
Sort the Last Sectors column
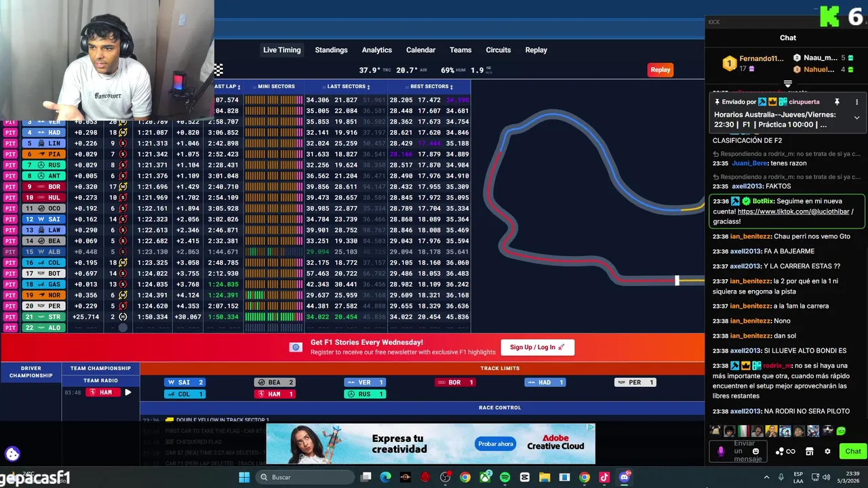tap(349, 87)
